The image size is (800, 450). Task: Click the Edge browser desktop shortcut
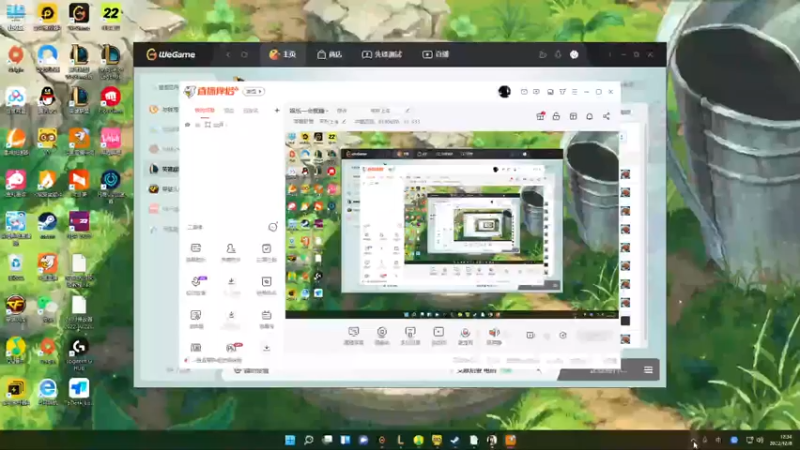pos(47,392)
